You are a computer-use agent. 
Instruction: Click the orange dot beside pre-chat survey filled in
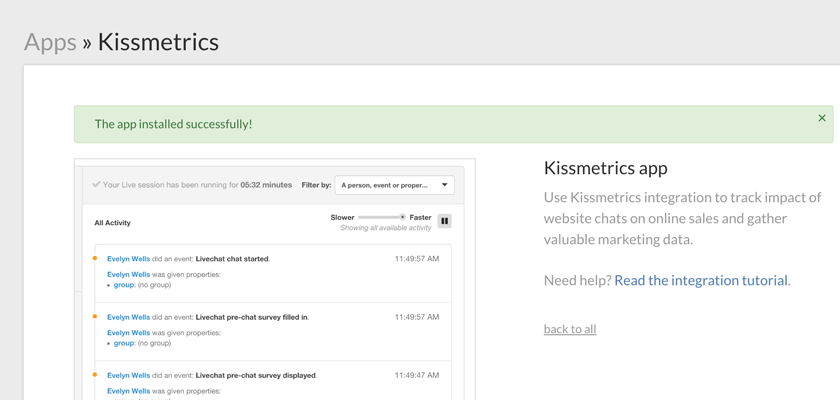coord(95,316)
